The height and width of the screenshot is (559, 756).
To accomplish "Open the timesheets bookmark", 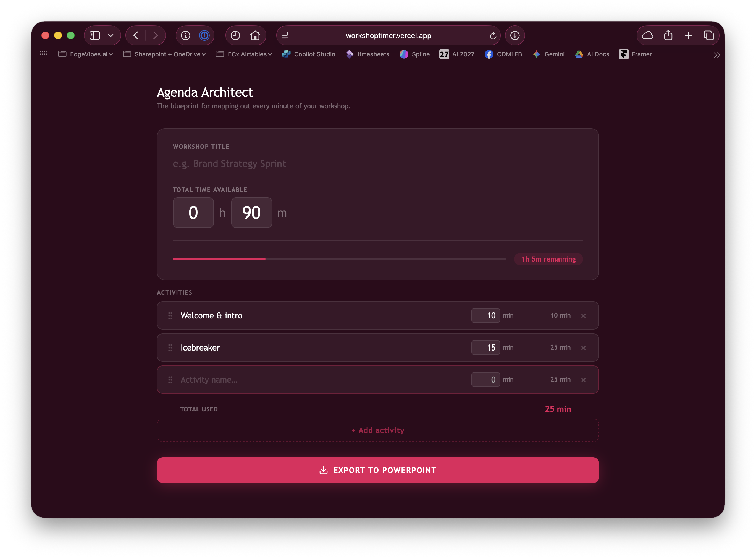I will [x=368, y=54].
